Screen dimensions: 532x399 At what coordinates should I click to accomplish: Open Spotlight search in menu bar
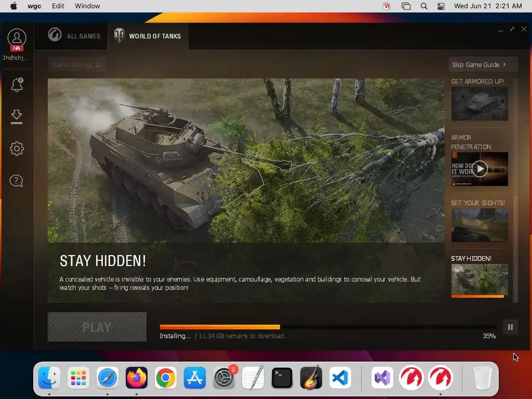424,6
